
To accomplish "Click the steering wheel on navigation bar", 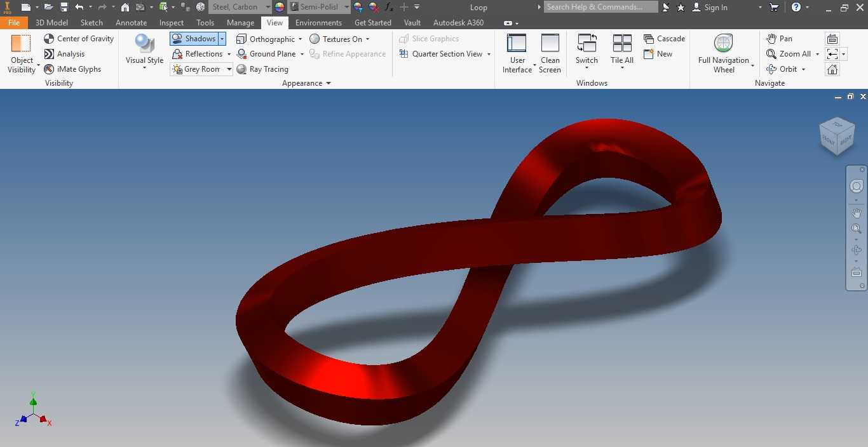I will tap(857, 186).
